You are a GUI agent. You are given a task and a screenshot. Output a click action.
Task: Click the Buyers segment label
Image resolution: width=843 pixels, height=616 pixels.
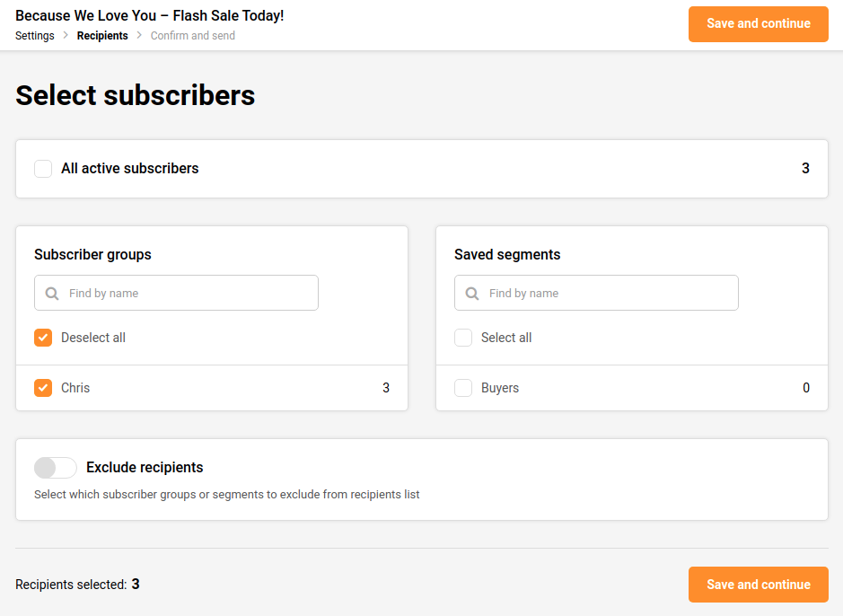point(500,388)
